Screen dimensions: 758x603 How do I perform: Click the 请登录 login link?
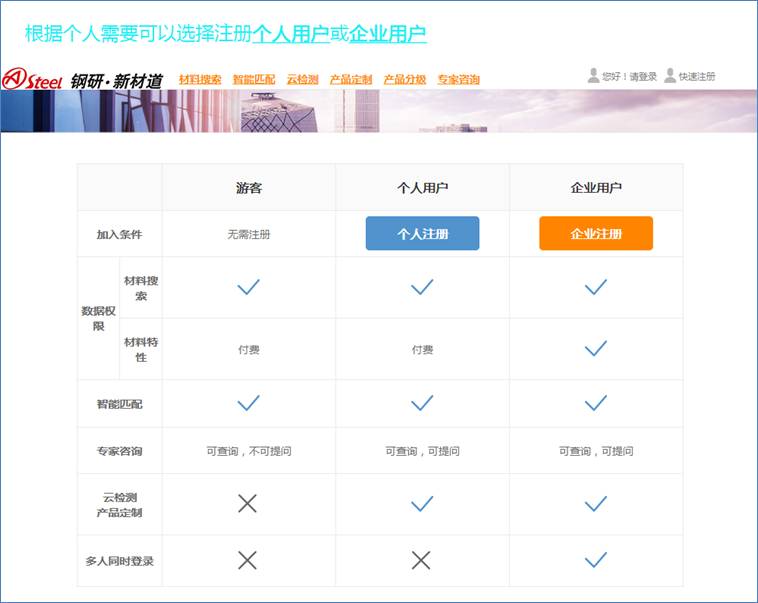643,77
